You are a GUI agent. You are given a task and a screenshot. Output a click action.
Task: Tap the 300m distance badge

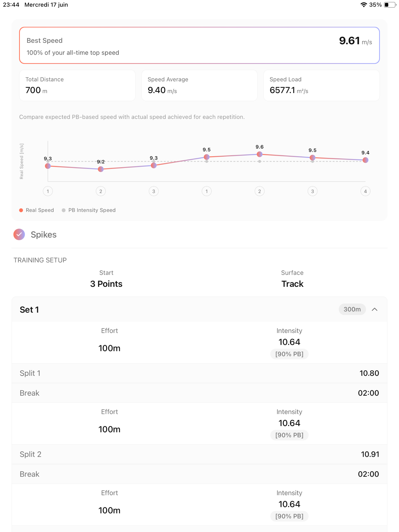pos(352,309)
